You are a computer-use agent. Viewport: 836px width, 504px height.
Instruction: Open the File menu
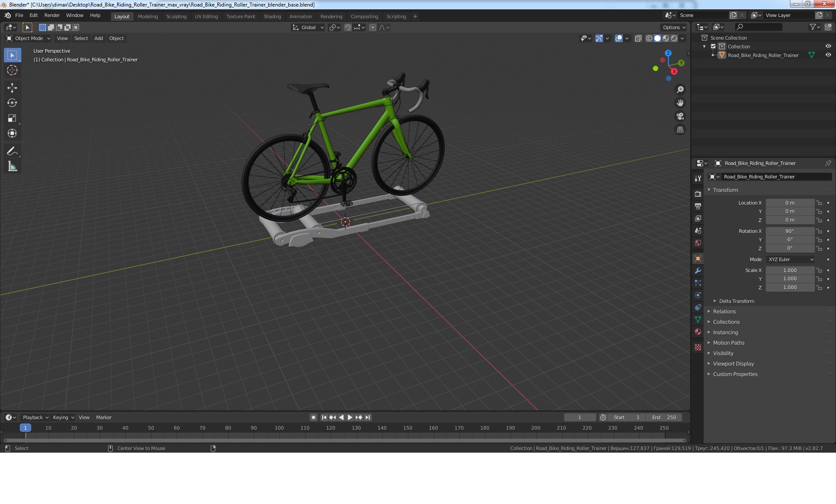[19, 15]
